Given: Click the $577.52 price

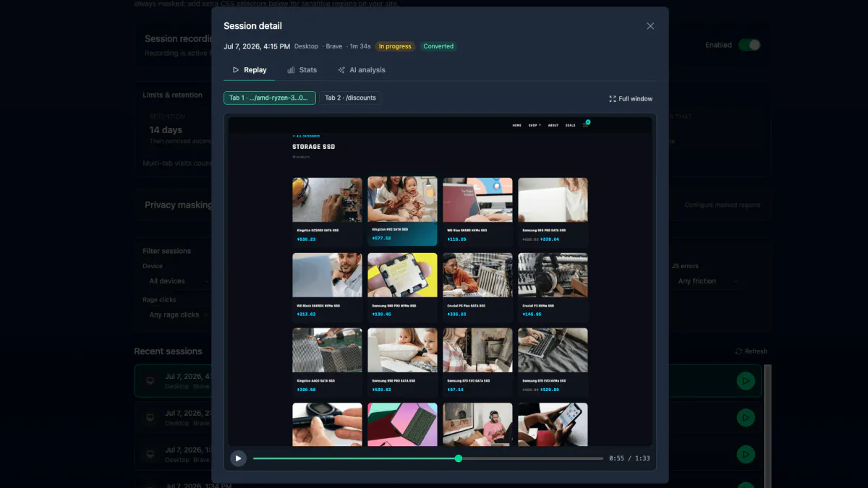Looking at the screenshot, I should pos(381,238).
